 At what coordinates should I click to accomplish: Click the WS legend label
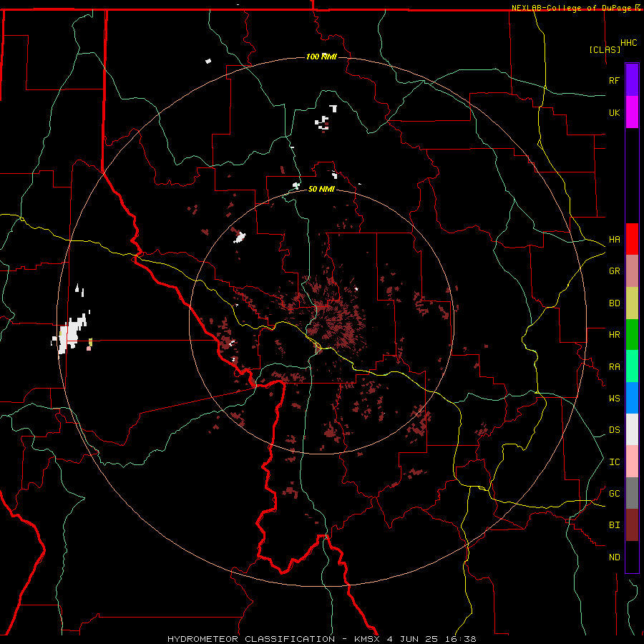(x=614, y=398)
